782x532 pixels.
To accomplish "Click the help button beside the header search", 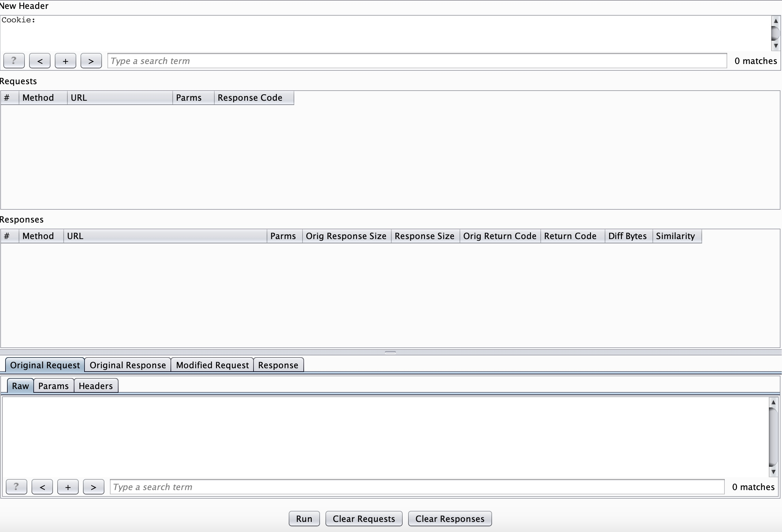I will [14, 61].
